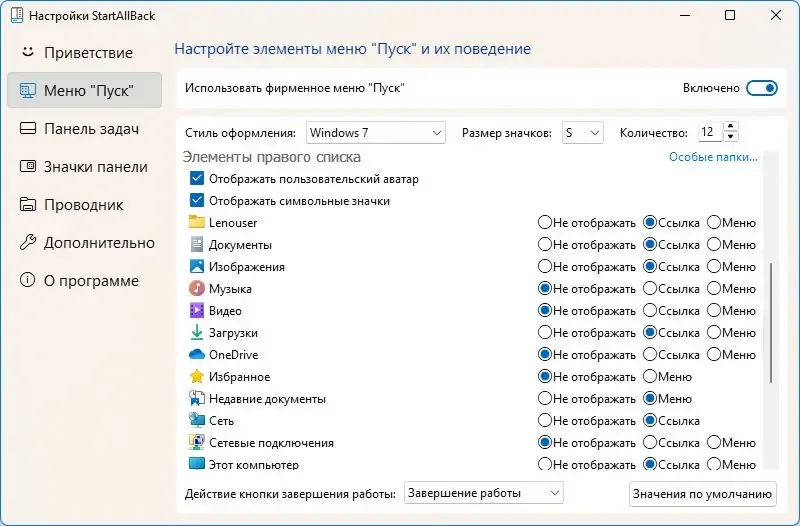Click the Сеть network icon
This screenshot has height=526, width=800.
pos(196,421)
